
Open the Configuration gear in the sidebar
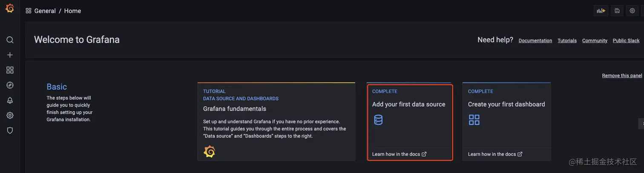(x=10, y=115)
